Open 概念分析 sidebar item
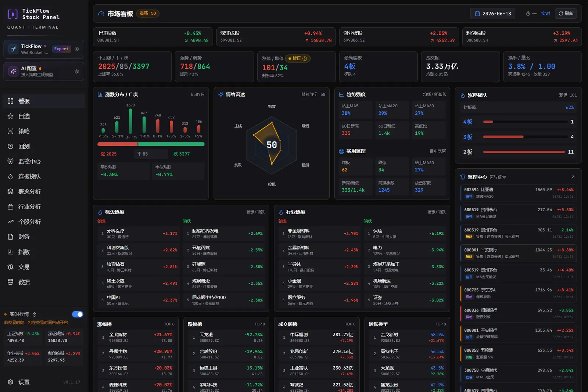Image resolution: width=588 pixels, height=392 pixels. coord(44,191)
